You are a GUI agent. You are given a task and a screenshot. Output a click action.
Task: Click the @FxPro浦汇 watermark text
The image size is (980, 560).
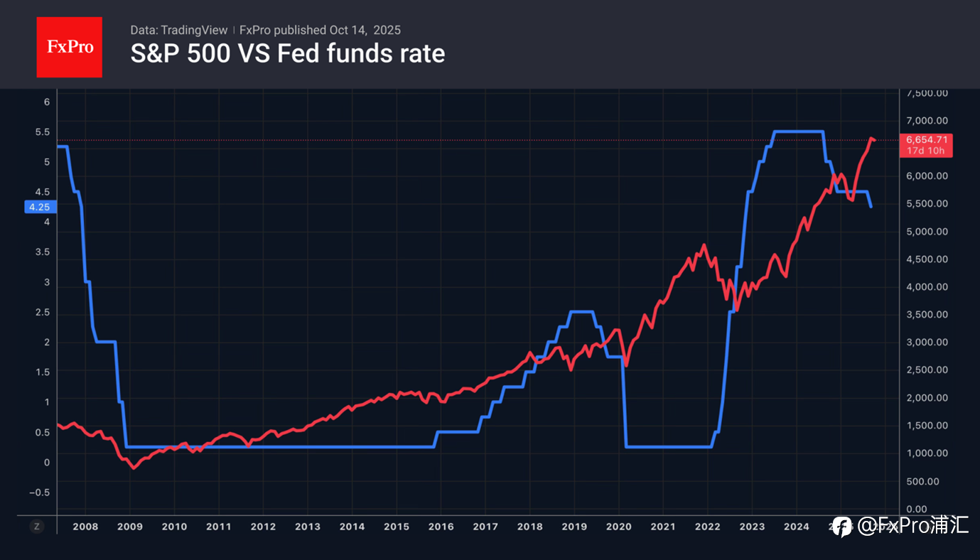click(x=912, y=527)
